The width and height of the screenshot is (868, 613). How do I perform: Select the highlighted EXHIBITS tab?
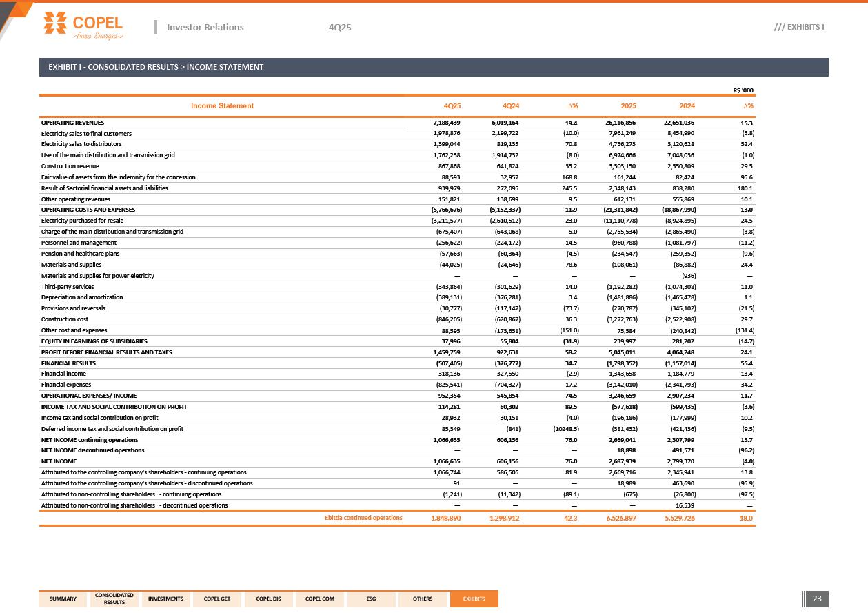[474, 599]
